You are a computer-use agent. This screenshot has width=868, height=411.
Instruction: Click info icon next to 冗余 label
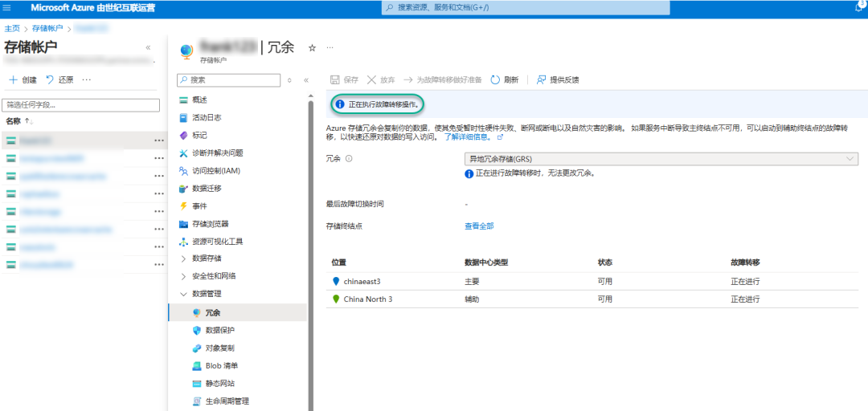(349, 159)
